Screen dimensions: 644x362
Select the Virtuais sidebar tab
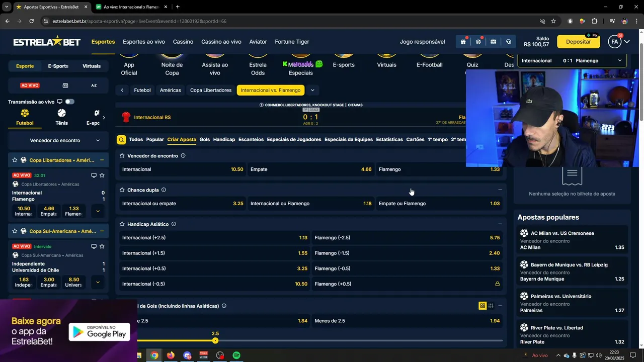click(92, 66)
